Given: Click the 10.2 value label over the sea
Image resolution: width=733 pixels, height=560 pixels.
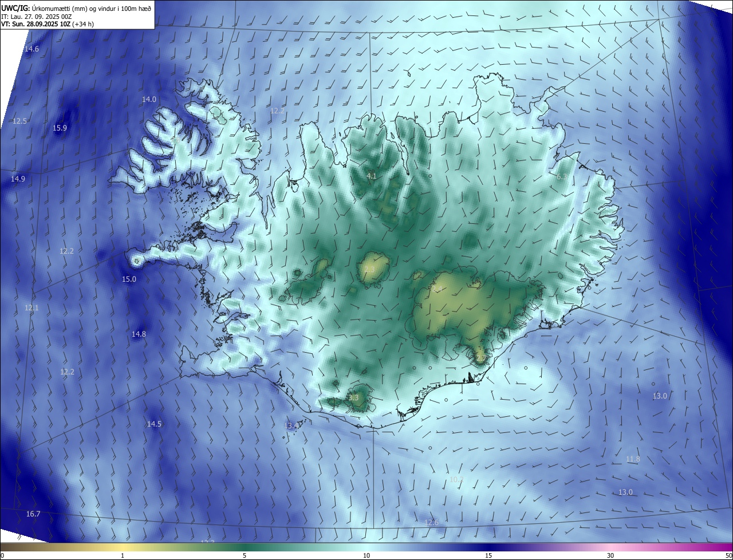Looking at the screenshot, I should point(456,479).
